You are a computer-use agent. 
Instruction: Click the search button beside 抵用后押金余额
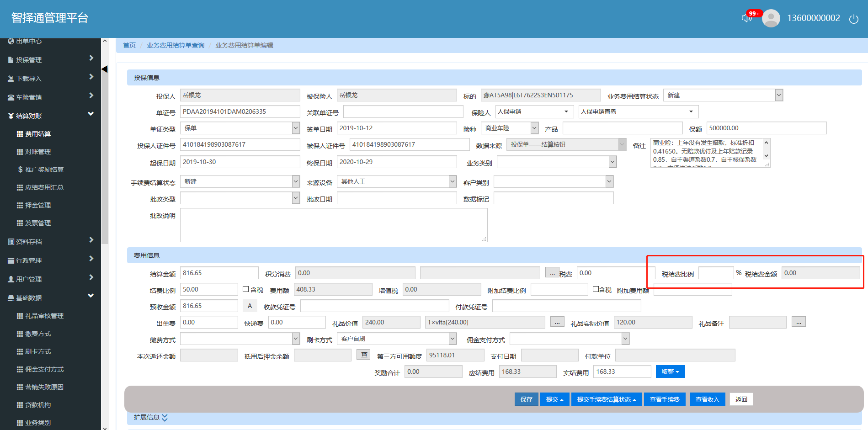click(363, 355)
